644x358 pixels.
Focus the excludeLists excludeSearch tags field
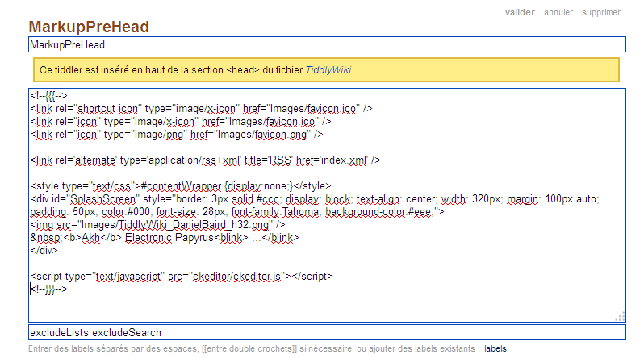327,332
